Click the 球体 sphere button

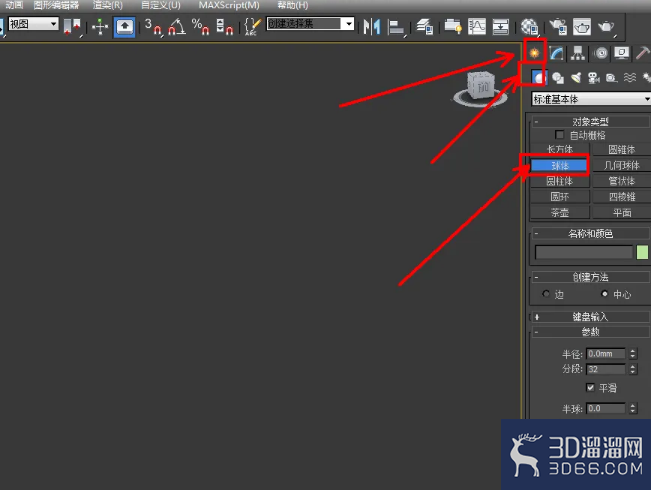(560, 165)
